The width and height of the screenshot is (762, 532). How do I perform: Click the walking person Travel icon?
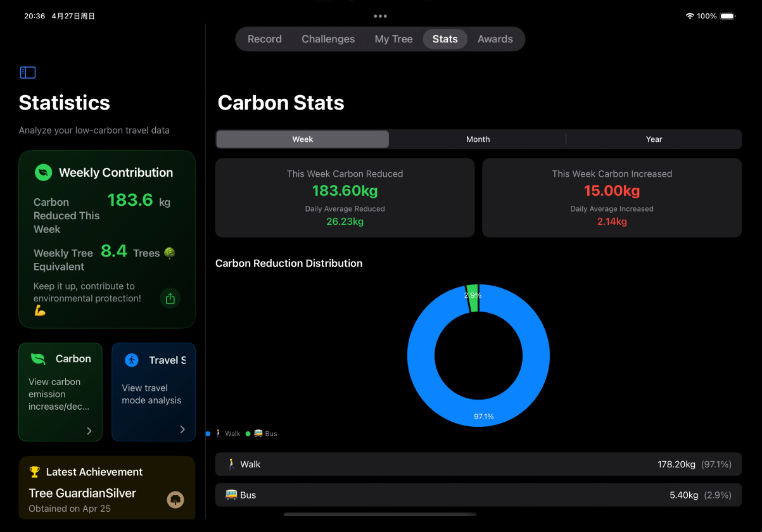pyautogui.click(x=132, y=360)
